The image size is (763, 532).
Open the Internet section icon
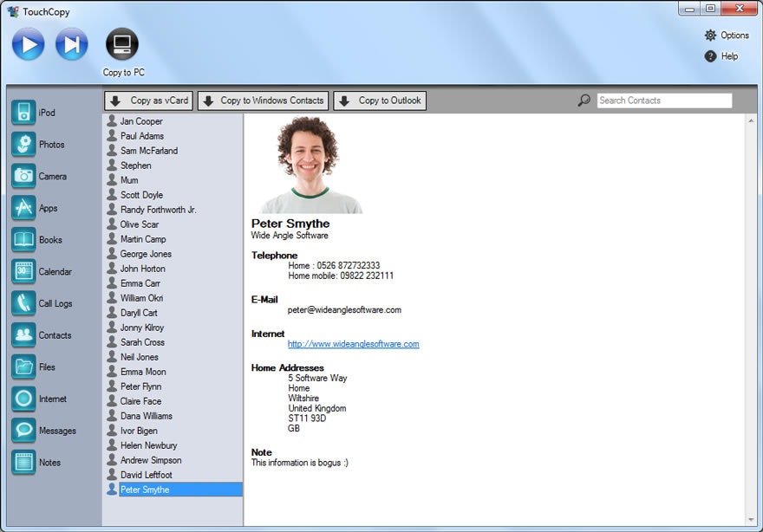23,399
